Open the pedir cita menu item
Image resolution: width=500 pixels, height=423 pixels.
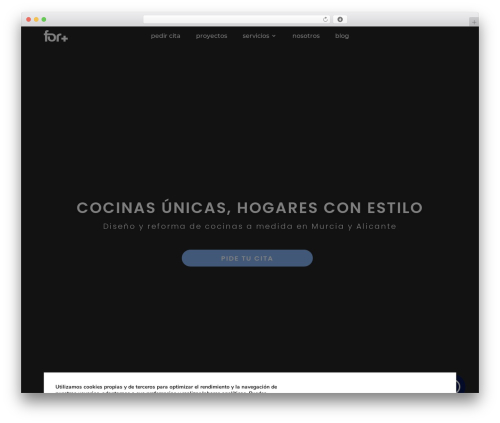click(165, 36)
